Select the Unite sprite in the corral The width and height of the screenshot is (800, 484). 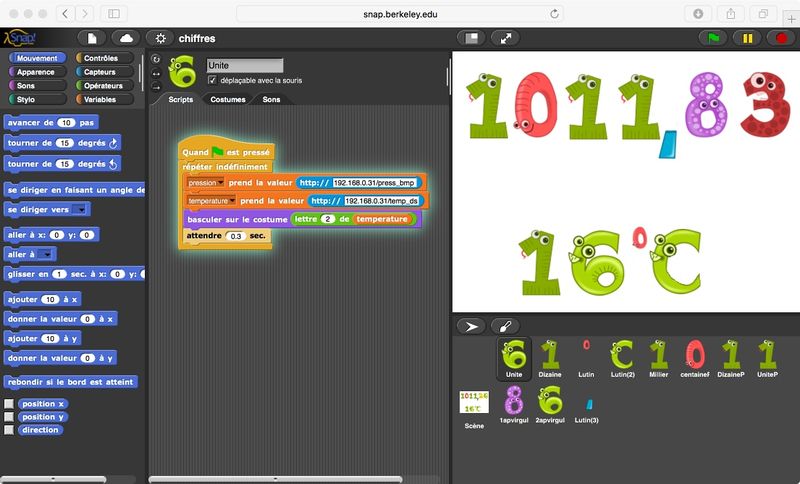click(x=514, y=359)
